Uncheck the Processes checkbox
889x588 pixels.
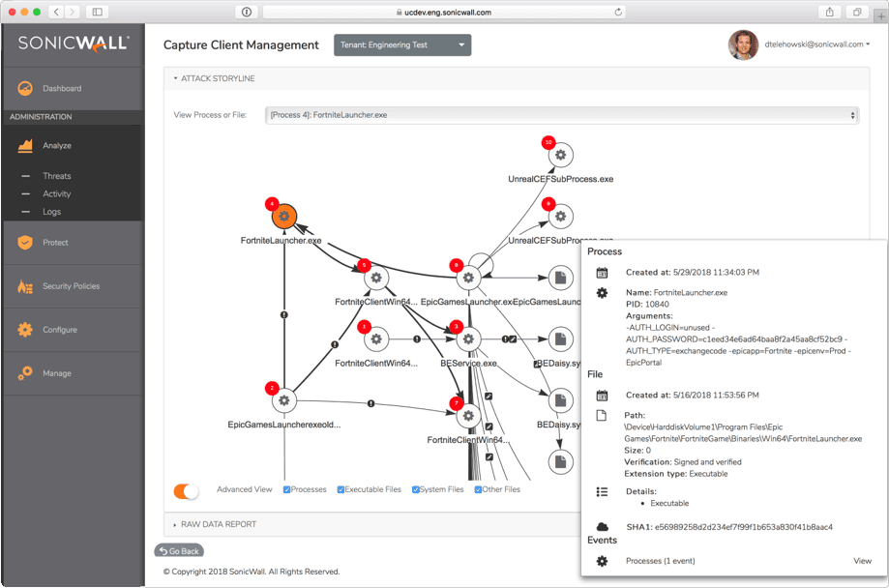click(x=287, y=490)
